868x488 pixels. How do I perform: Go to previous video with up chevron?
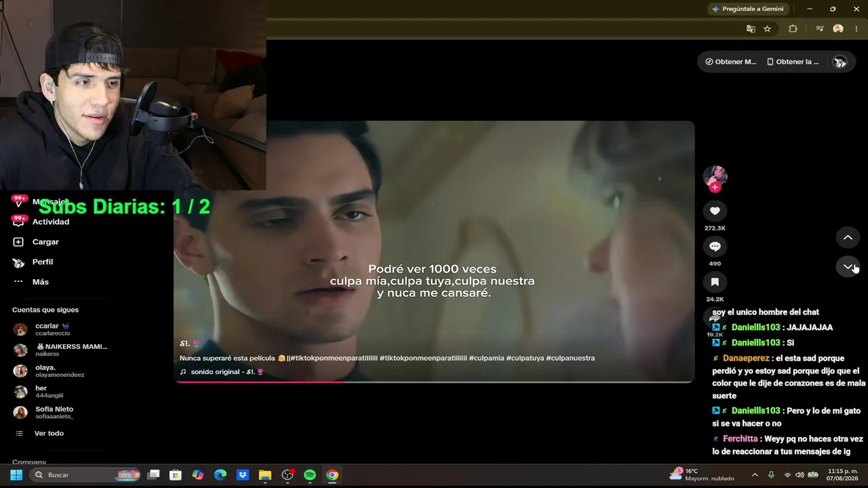pyautogui.click(x=848, y=237)
